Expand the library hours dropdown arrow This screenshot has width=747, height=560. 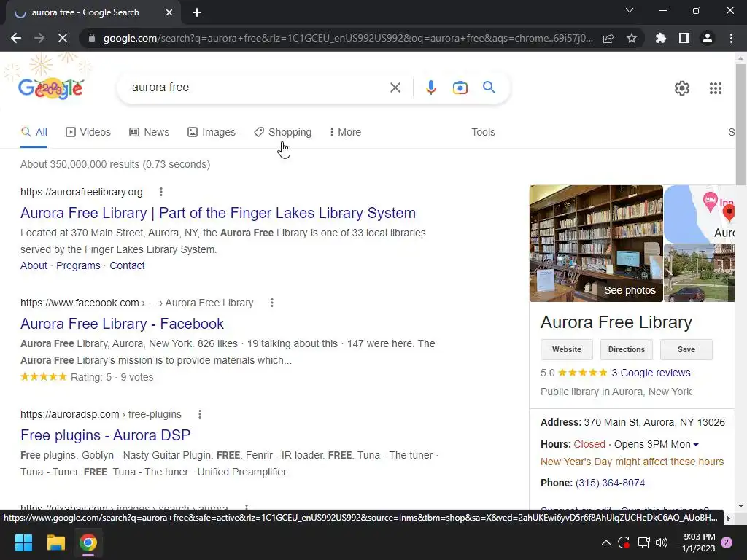696,445
